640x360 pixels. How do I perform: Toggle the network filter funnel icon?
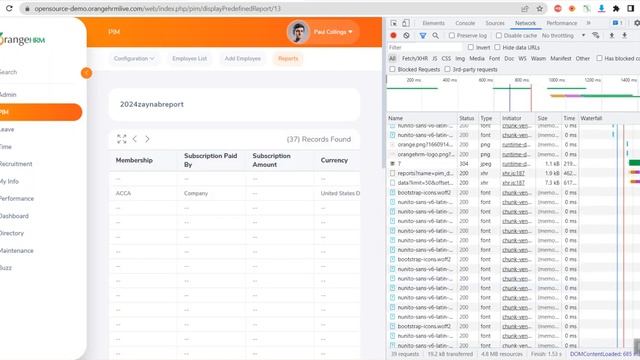pos(423,36)
